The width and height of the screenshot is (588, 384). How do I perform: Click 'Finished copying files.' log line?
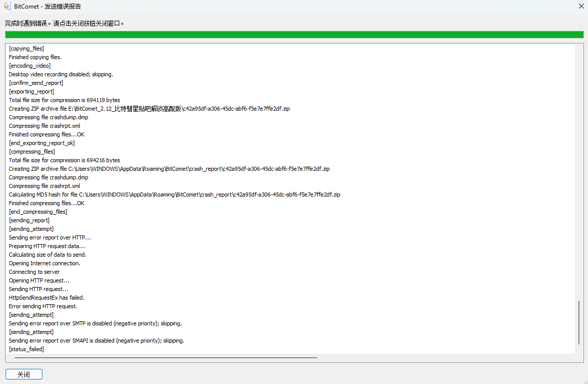[35, 58]
